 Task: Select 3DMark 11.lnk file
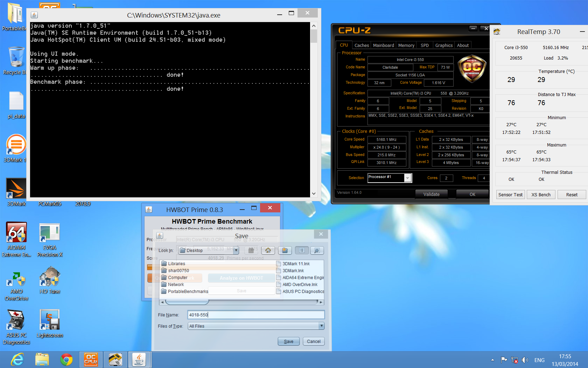(293, 264)
